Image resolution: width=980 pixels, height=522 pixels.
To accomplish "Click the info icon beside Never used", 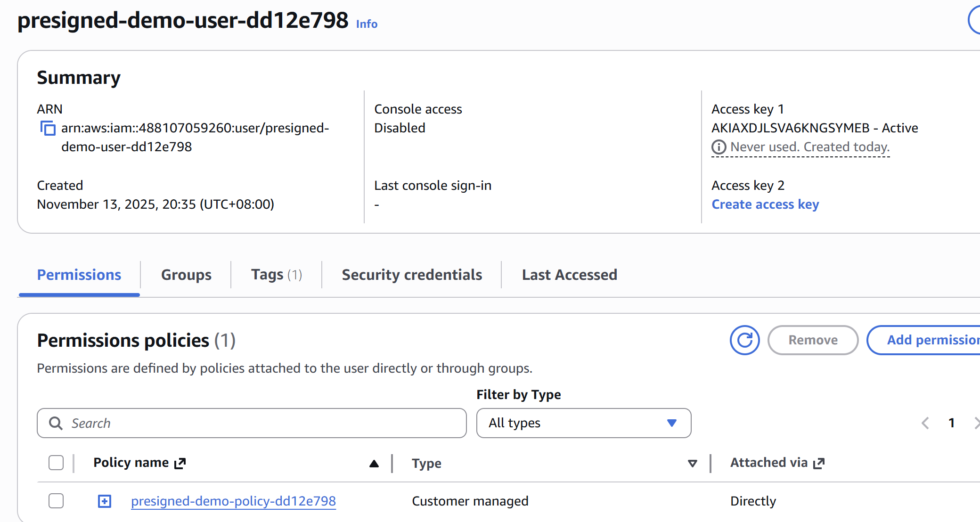I will [x=719, y=147].
